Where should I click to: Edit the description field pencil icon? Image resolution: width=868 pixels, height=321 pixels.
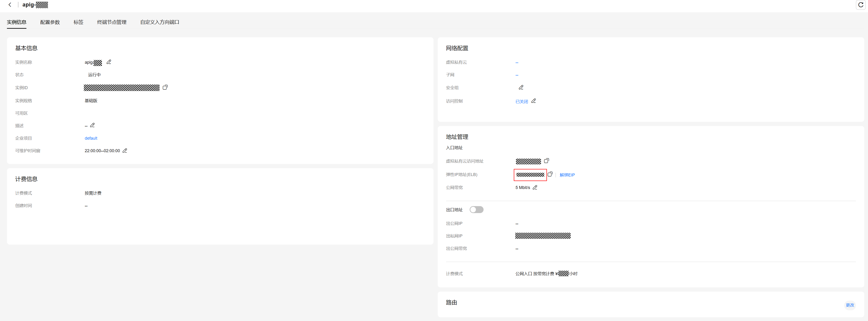click(x=92, y=125)
